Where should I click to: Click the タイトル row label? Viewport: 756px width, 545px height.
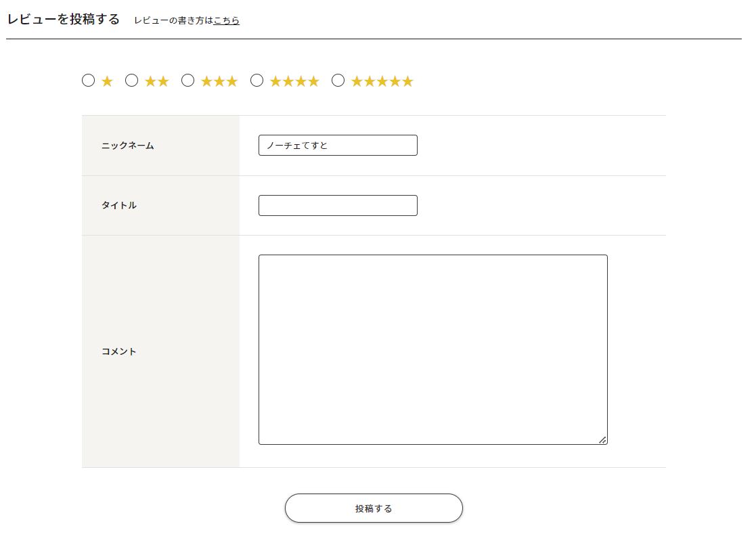(x=119, y=205)
